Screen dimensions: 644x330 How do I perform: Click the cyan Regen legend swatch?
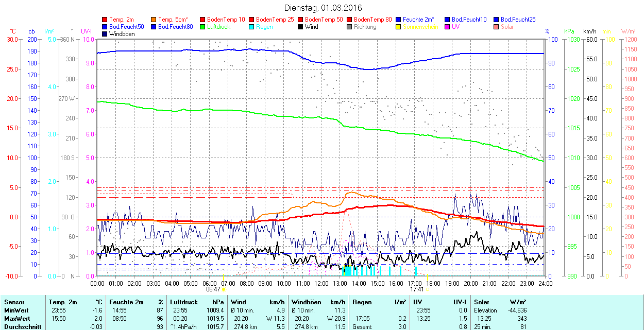point(251,27)
